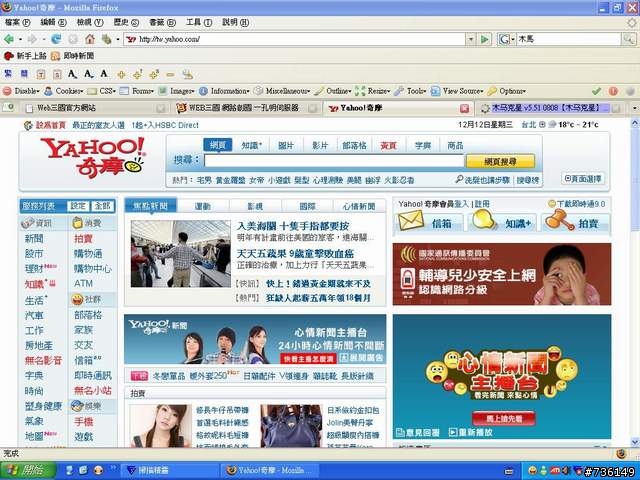
Task: Click 掃描檢查 taskbar button
Action: 171,471
